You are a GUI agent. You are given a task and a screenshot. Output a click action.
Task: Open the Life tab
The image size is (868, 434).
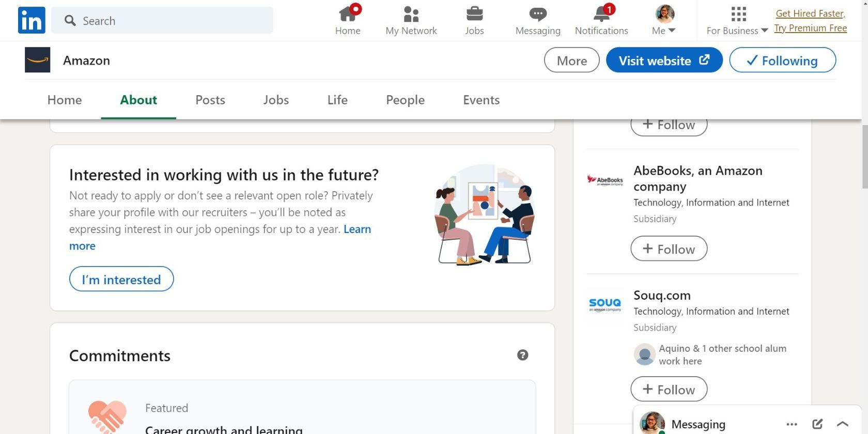(337, 100)
